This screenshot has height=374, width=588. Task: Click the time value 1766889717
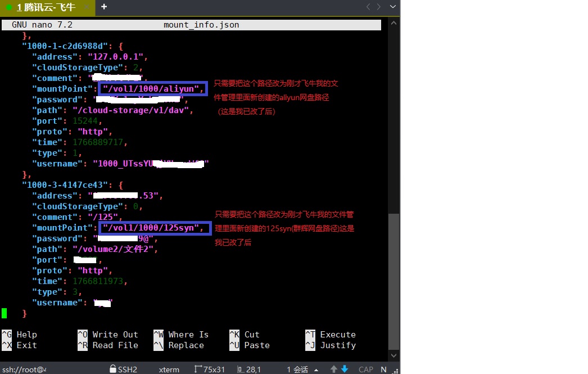coord(98,142)
